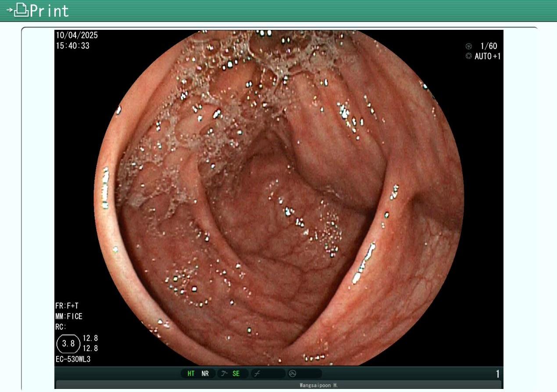Click the shutter speed icon beside 1/60
Screen dimensions: 557x392
(x=469, y=46)
